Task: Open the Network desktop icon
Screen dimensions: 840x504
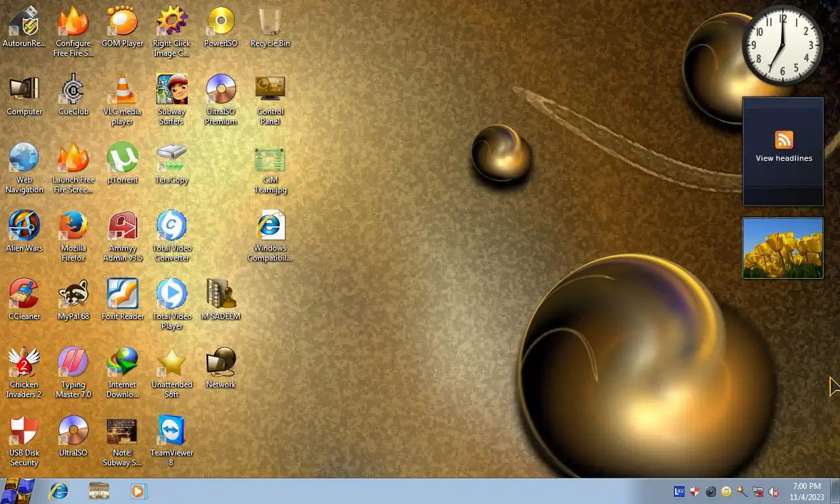Action: [x=220, y=368]
